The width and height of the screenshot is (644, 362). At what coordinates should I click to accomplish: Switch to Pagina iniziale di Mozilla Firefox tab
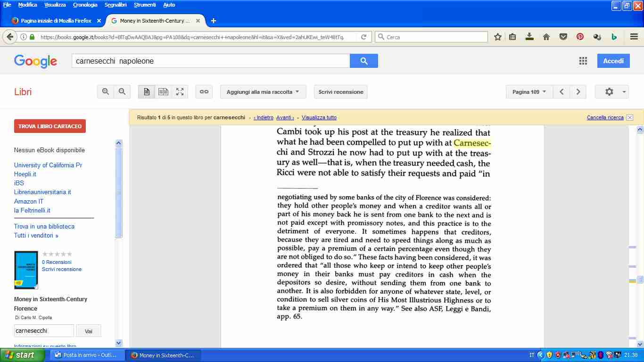coord(56,21)
